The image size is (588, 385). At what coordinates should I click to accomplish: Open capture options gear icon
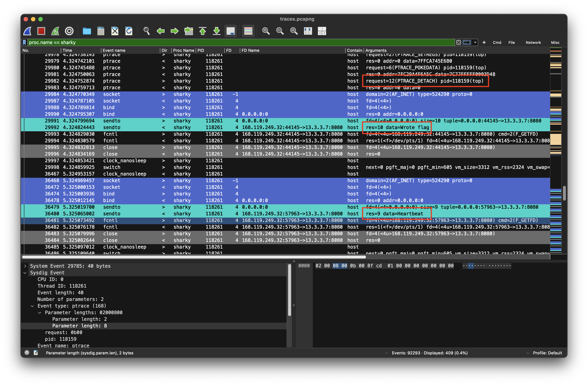[69, 31]
